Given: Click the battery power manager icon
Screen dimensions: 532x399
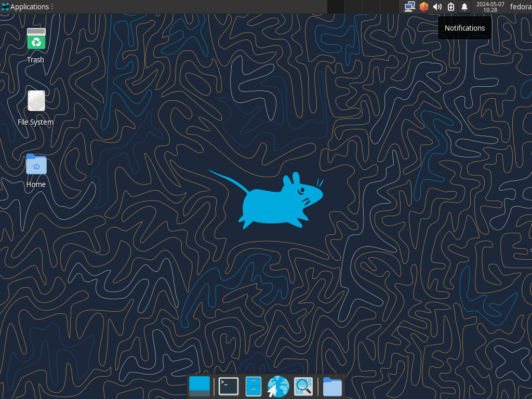Looking at the screenshot, I should coord(451,7).
